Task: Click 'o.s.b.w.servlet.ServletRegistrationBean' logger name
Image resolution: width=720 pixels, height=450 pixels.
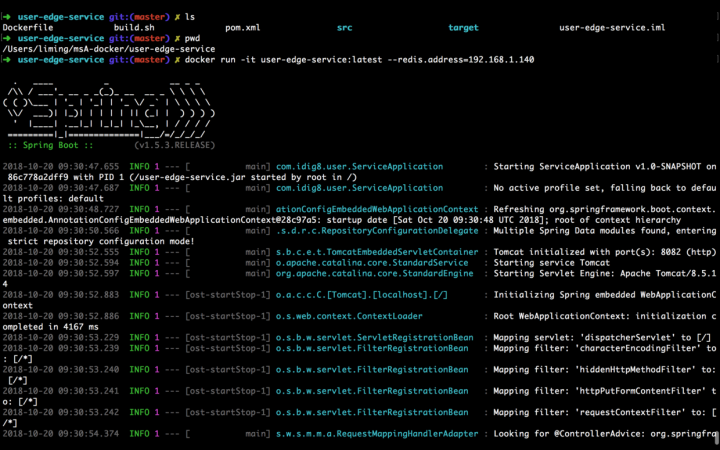Action: [375, 338]
